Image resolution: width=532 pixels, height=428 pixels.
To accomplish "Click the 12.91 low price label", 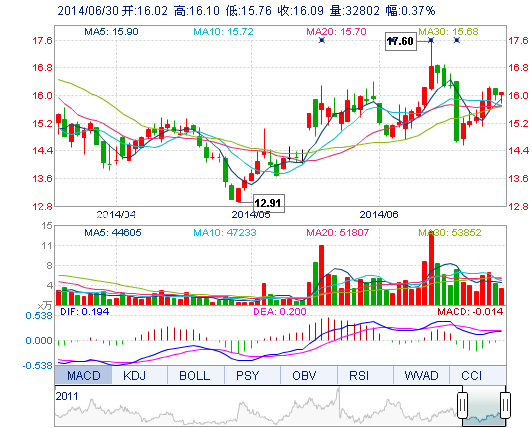I will pos(269,203).
